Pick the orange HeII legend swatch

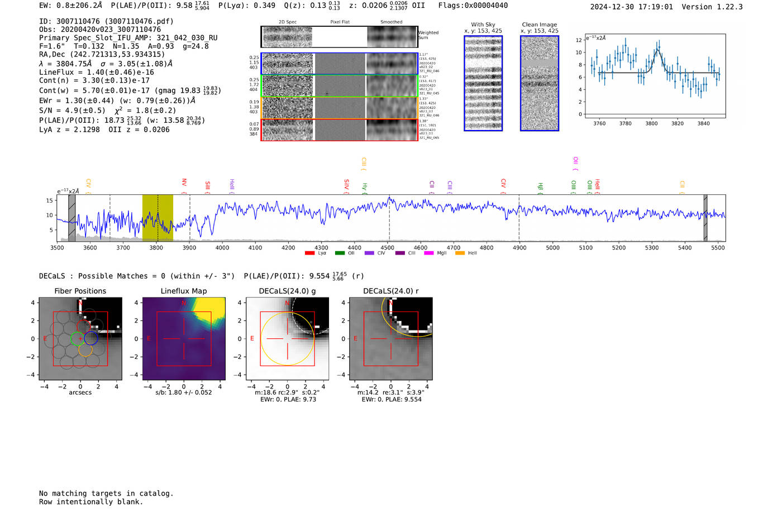coord(460,253)
